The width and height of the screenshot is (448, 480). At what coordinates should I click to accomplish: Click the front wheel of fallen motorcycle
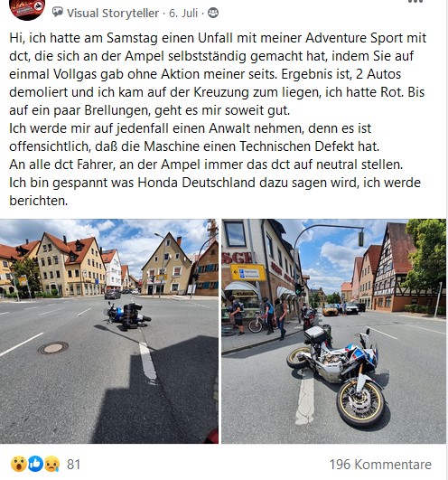pyautogui.click(x=361, y=403)
